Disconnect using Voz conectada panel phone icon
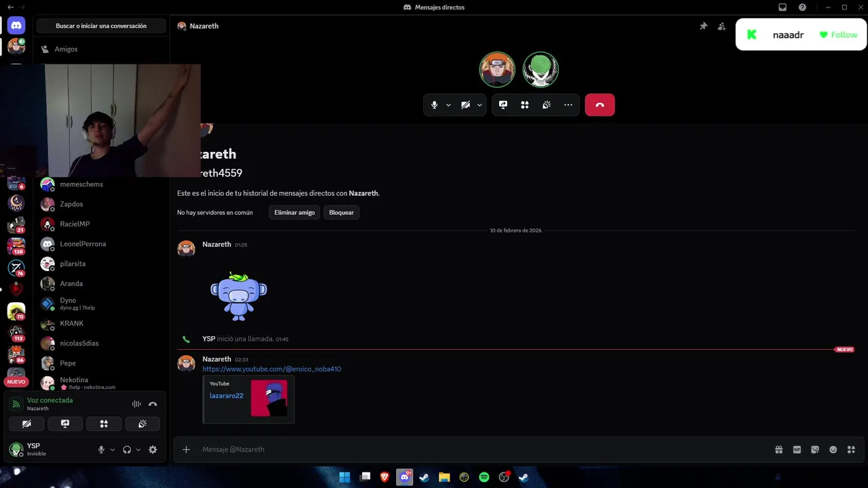The height and width of the screenshot is (488, 868). (x=153, y=404)
